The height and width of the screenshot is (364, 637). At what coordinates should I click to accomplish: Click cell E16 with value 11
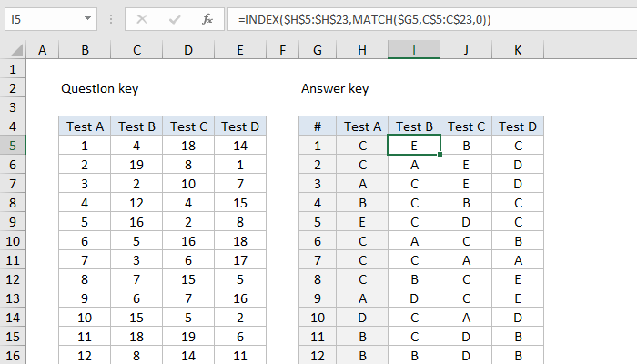tap(240, 356)
